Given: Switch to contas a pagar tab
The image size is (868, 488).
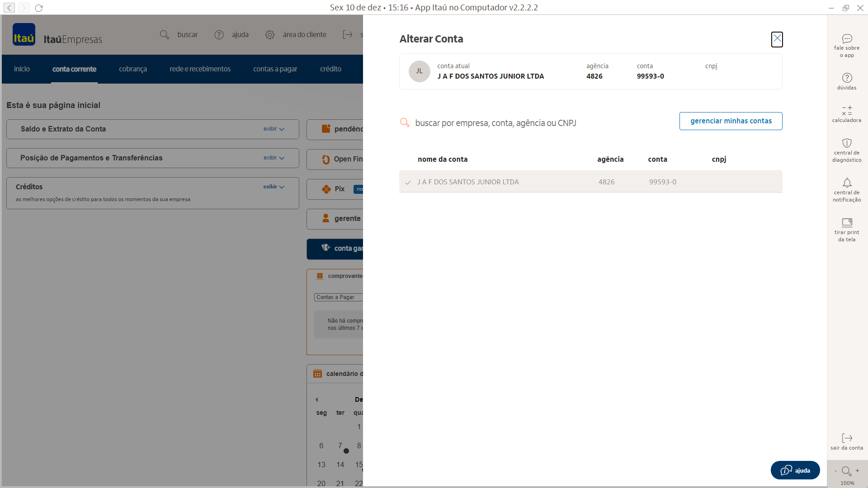Looking at the screenshot, I should coord(275,69).
